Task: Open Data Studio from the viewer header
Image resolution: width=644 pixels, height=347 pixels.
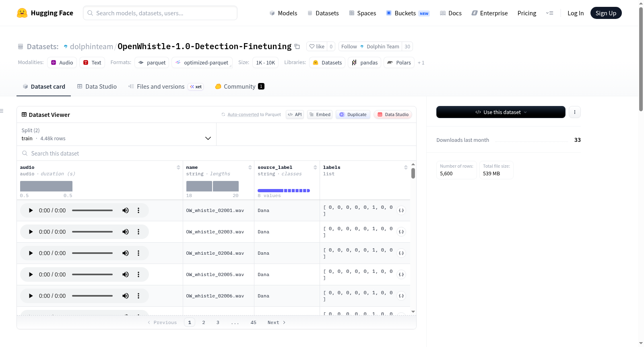Action: (393, 114)
